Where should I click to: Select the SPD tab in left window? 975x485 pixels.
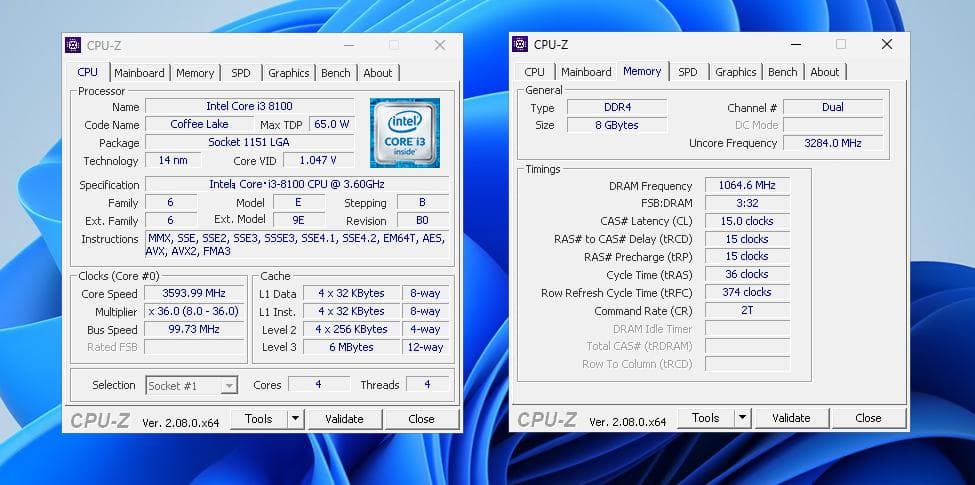click(241, 73)
